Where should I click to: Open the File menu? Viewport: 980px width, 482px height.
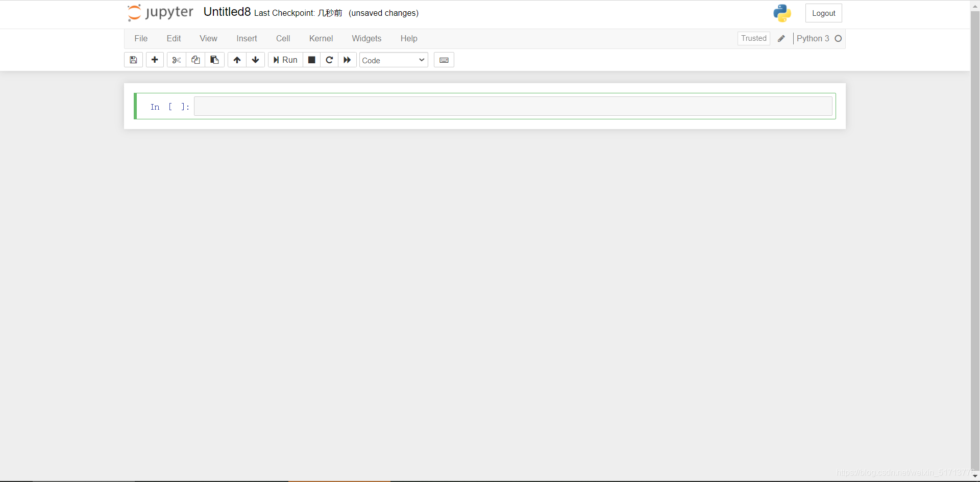[x=141, y=39]
